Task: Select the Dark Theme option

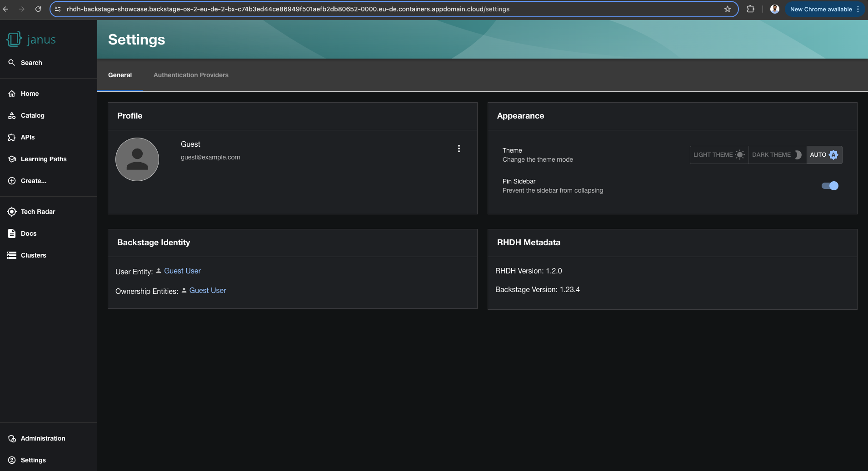Action: click(x=777, y=155)
